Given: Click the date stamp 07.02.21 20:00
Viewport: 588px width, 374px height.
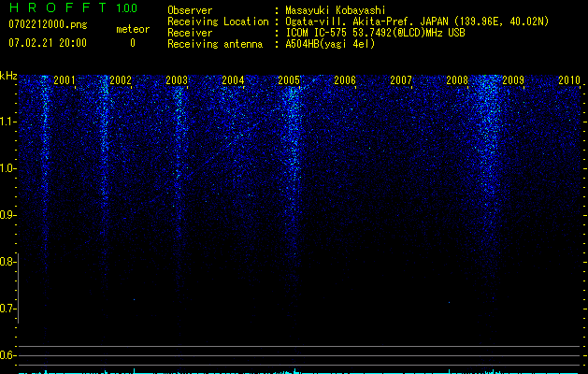Looking at the screenshot, I should point(48,43).
